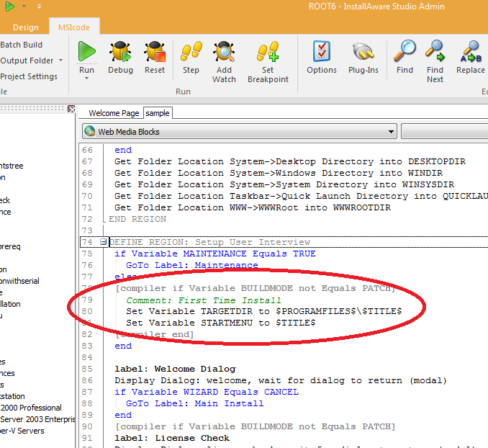Image resolution: width=488 pixels, height=448 pixels.
Task: Select line 67 Get Folder Location Desktop Directory
Action: click(x=290, y=161)
